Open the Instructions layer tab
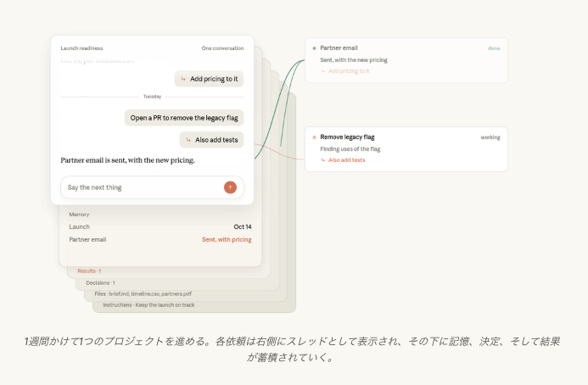 pyautogui.click(x=148, y=305)
